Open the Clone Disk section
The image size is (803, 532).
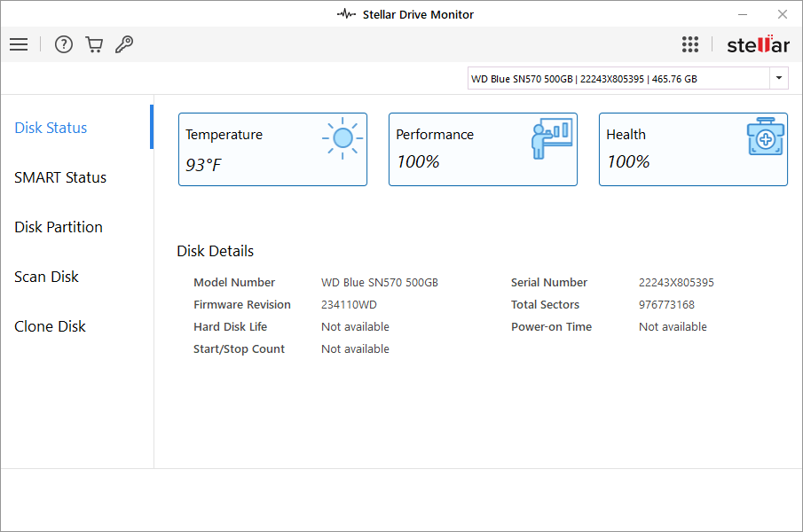[x=51, y=326]
